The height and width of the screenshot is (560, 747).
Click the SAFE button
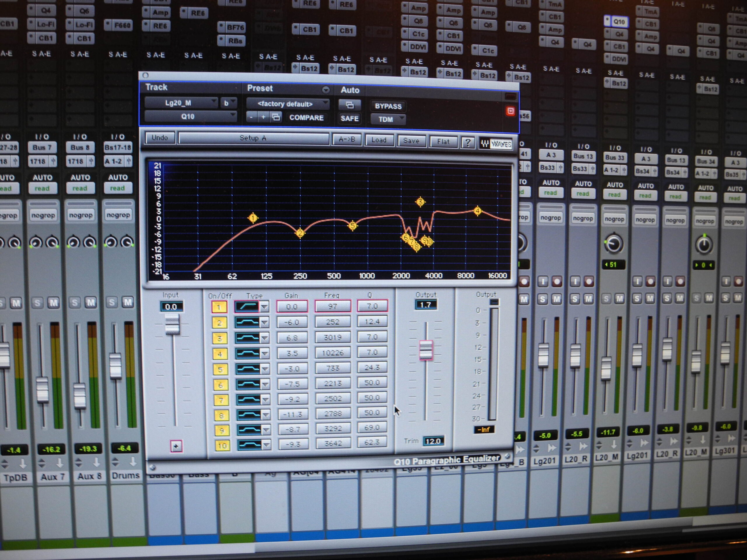tap(350, 118)
